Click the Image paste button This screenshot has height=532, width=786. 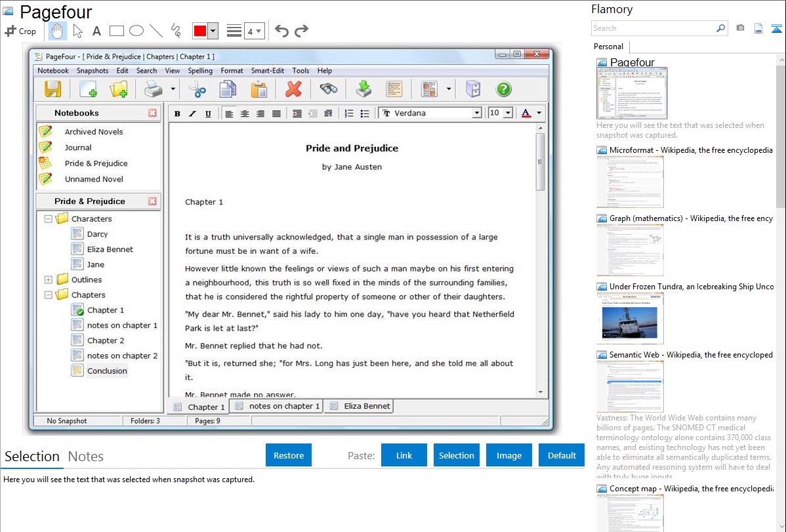point(508,455)
